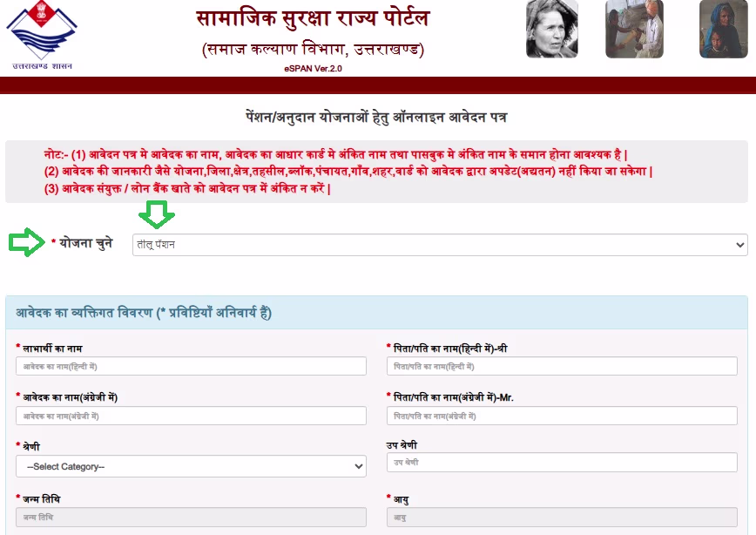Click the जन्म तिथि date of birth field
The width and height of the screenshot is (756, 535).
click(191, 517)
